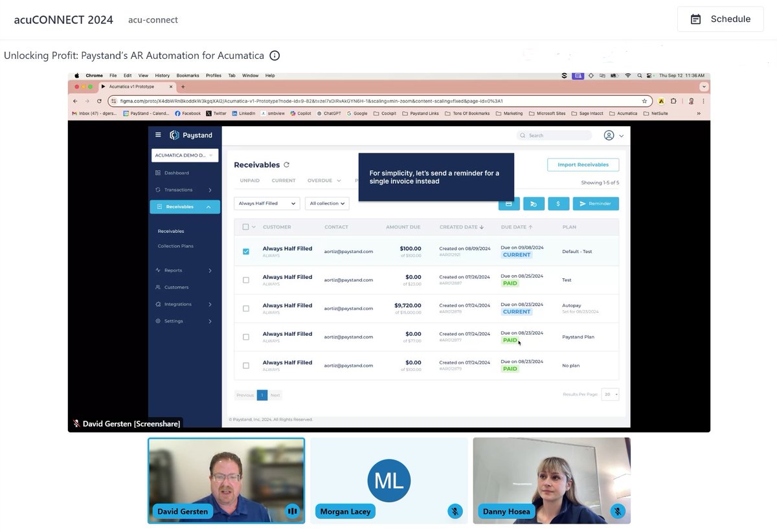777x532 pixels.
Task: Click David Gersten audio indicator icon
Action: pos(292,511)
